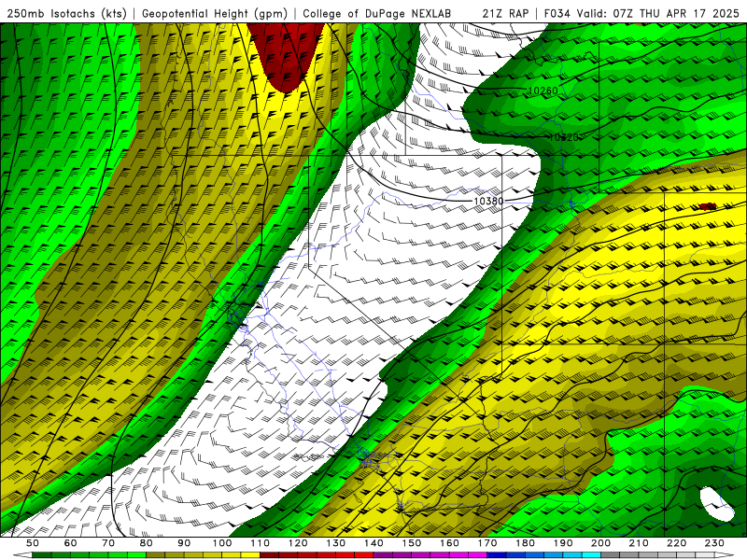Click the "21Z RAP" model run label

(505, 13)
